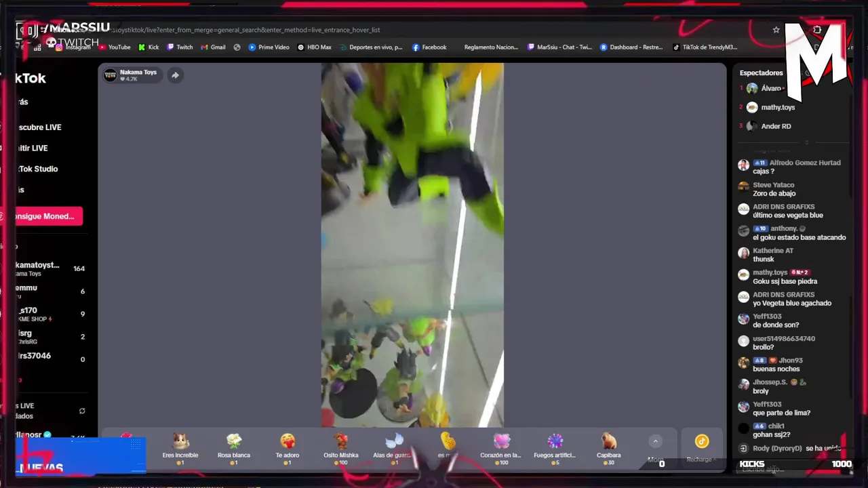868x488 pixels.
Task: Click Jhon93 chat username
Action: pos(791,361)
